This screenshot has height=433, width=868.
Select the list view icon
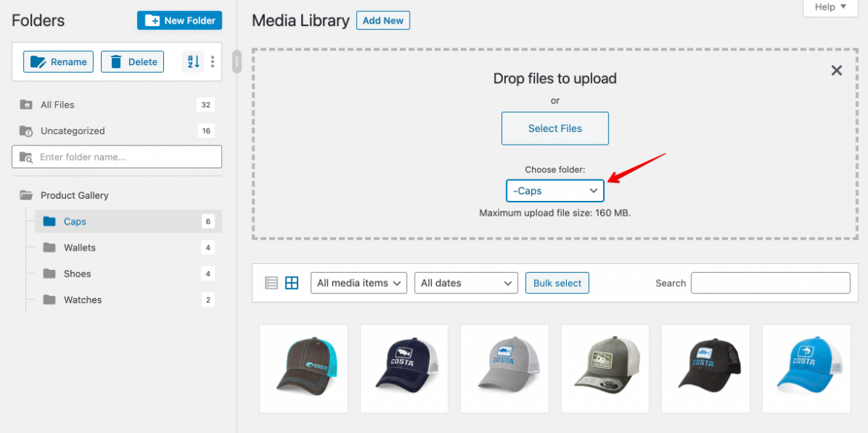tap(271, 282)
